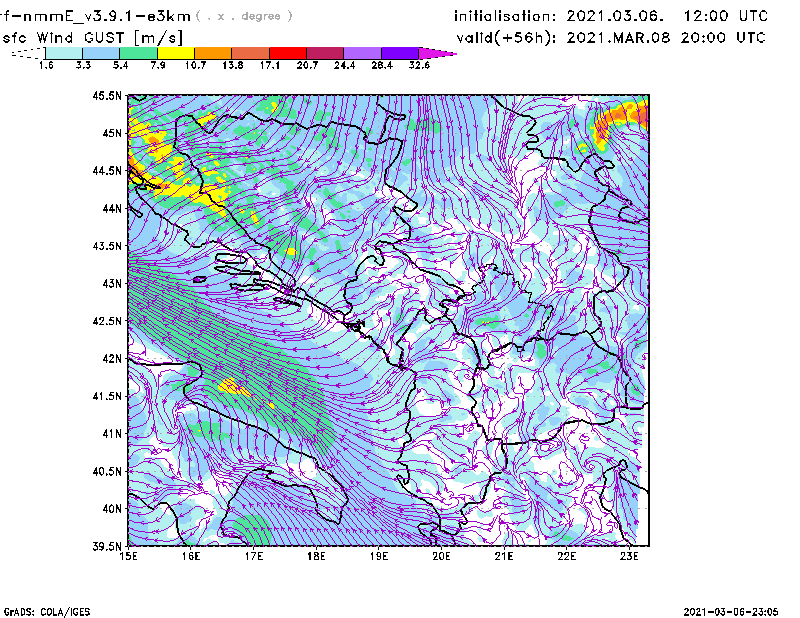
Task: Click the 40N latitude label
Action: [112, 509]
